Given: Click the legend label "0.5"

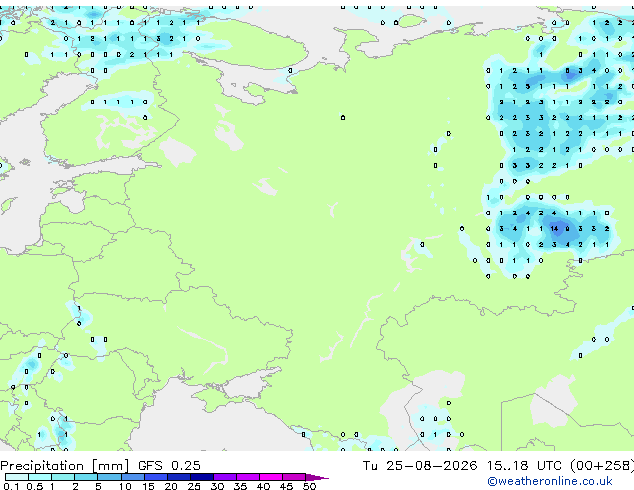Looking at the screenshot, I should tap(35, 486).
